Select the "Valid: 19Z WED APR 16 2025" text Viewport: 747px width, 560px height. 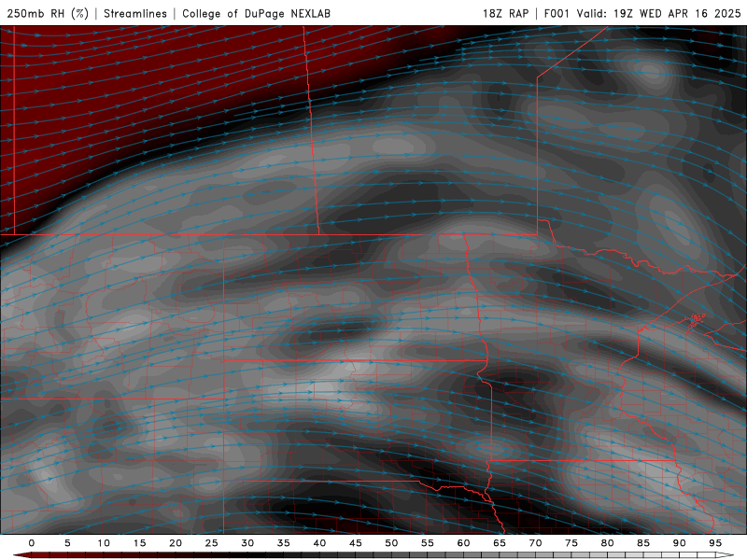[658, 13]
